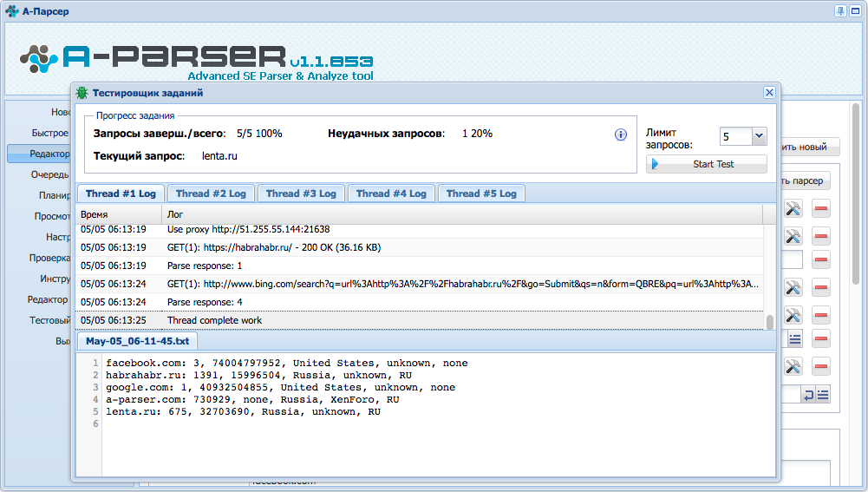868x492 pixels.
Task: Click the Лог column header
Action: point(462,214)
